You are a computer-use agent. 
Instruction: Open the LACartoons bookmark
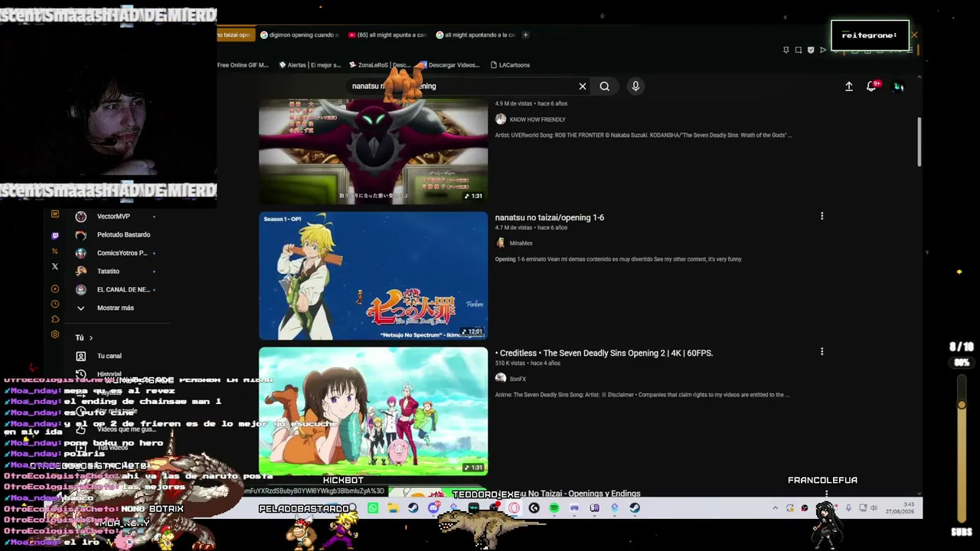click(x=510, y=65)
